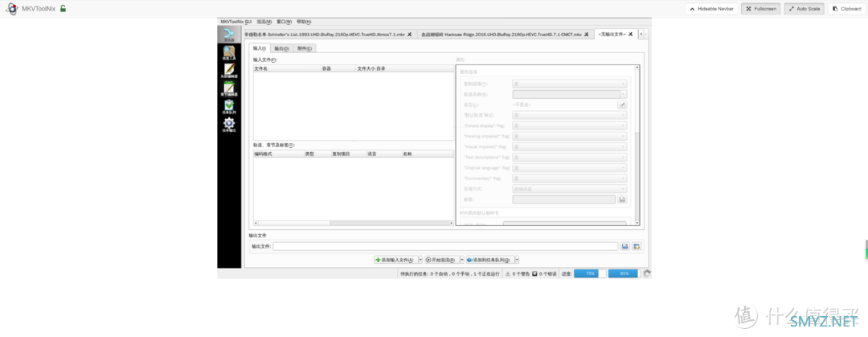Close the <无输出文件> tab
Viewport: 868px width, 337px height.
coord(630,35)
